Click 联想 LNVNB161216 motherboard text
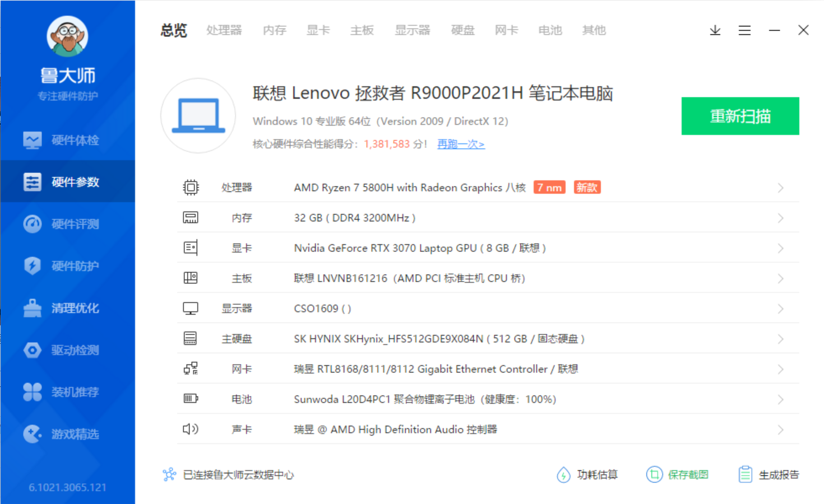The width and height of the screenshot is (824, 504). pos(410,278)
